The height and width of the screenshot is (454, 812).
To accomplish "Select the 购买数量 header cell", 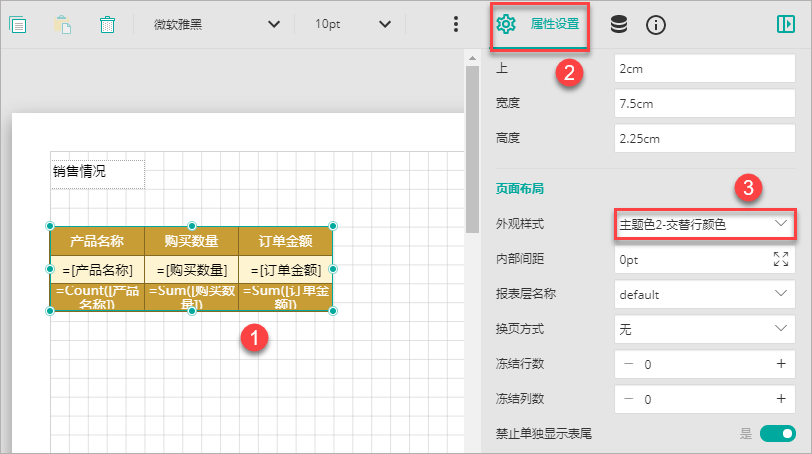I will tap(192, 241).
